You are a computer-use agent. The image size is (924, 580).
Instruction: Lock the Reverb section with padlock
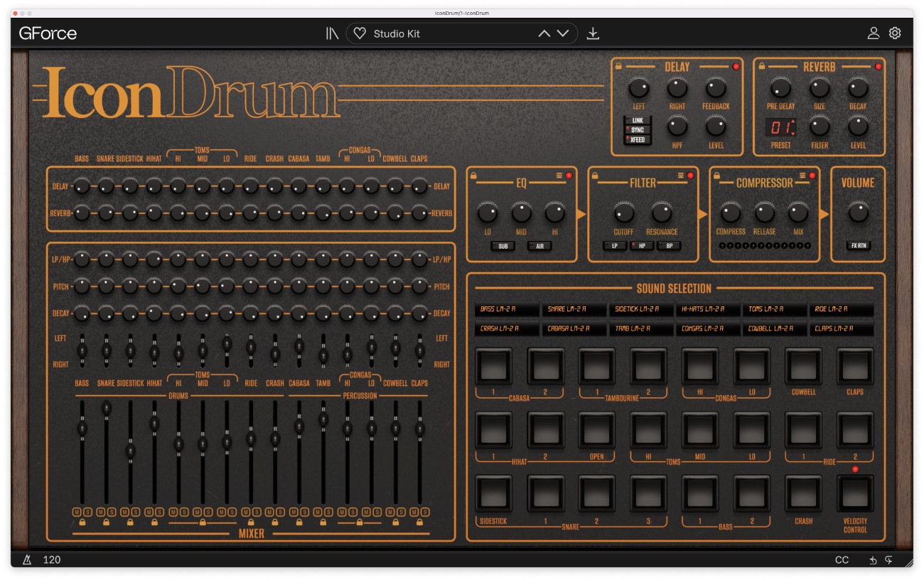click(x=762, y=66)
